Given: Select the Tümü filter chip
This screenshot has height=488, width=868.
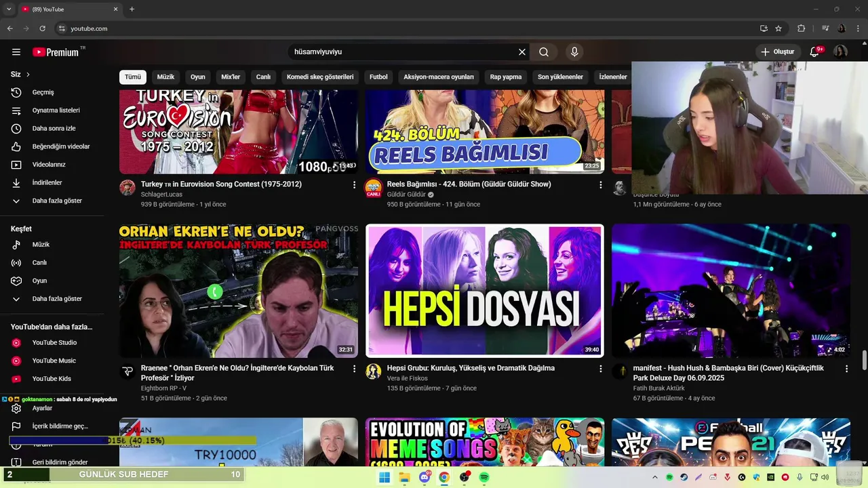Looking at the screenshot, I should click(x=133, y=77).
